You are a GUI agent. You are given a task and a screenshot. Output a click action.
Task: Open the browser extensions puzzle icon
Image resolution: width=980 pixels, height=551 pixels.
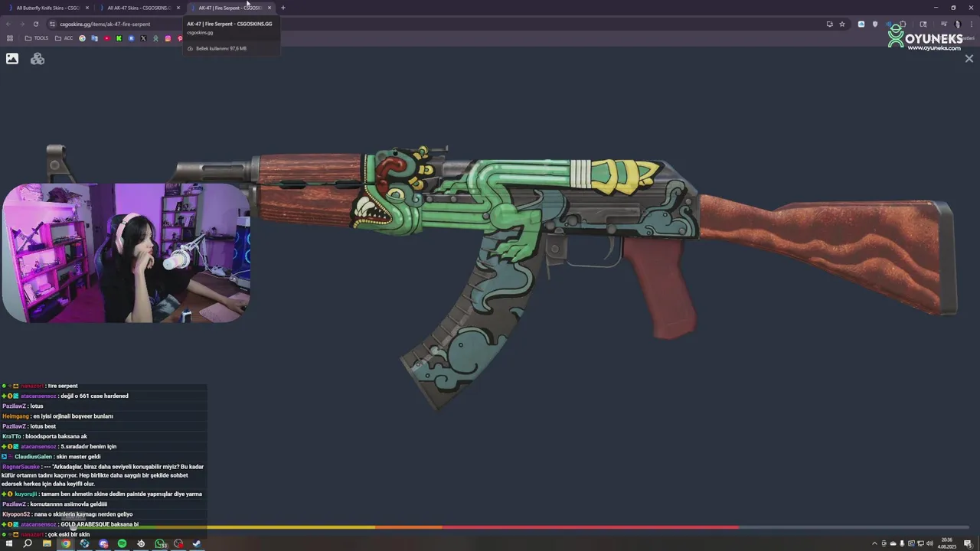(x=903, y=24)
